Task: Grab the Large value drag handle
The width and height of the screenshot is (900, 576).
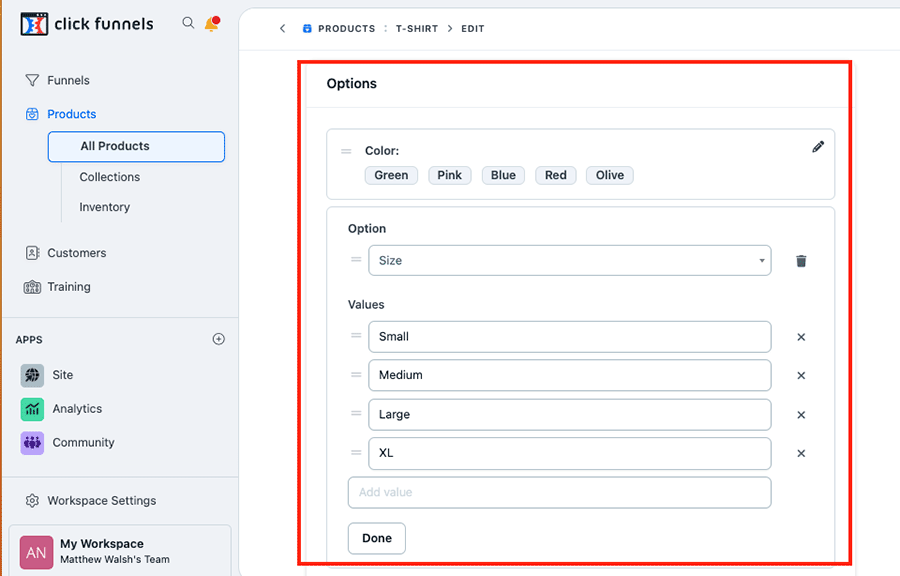Action: pyautogui.click(x=356, y=413)
